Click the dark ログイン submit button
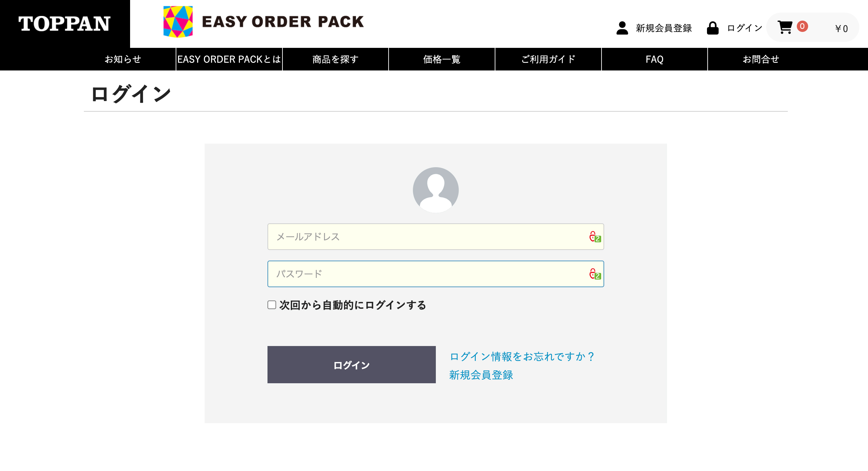The image size is (868, 471). coord(351,365)
